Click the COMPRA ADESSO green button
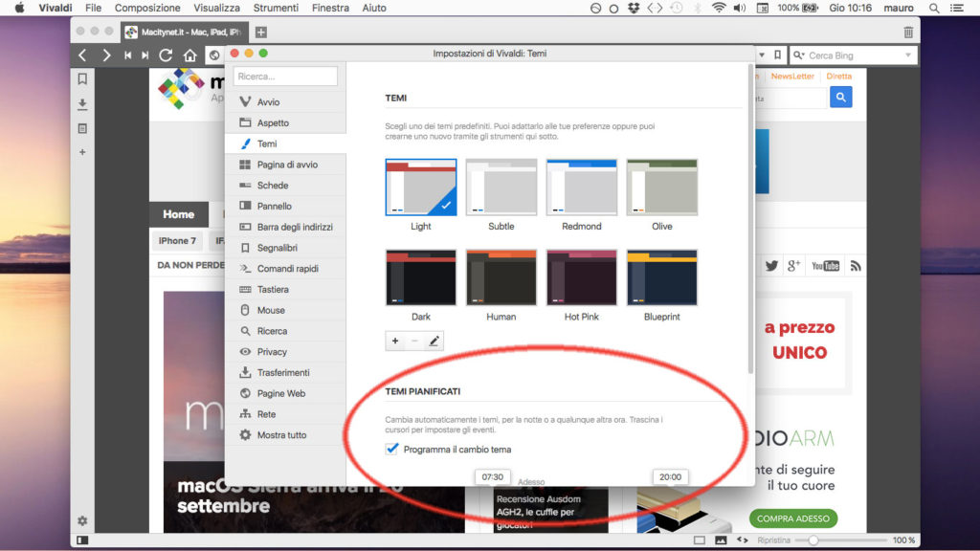Screen dimensions: 980x551 pyautogui.click(x=793, y=518)
